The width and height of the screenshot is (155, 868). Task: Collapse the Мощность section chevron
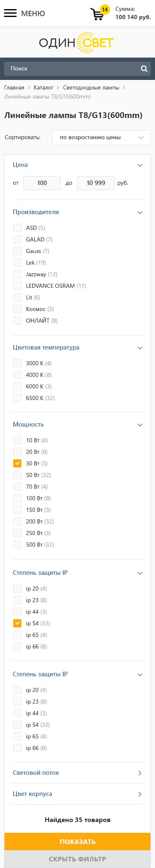[140, 425]
